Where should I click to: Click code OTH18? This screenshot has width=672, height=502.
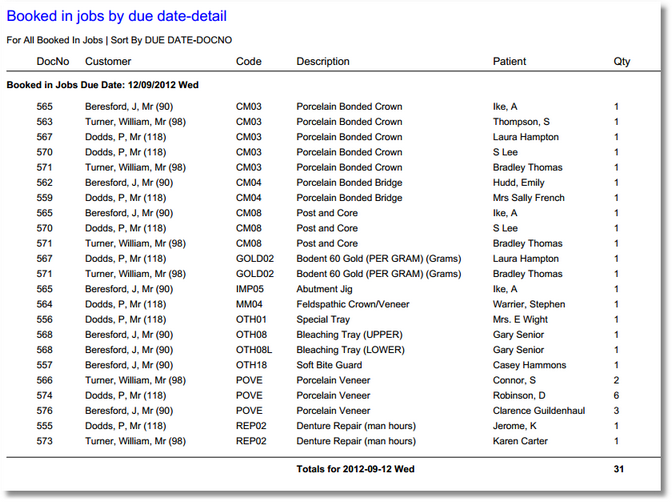click(251, 365)
